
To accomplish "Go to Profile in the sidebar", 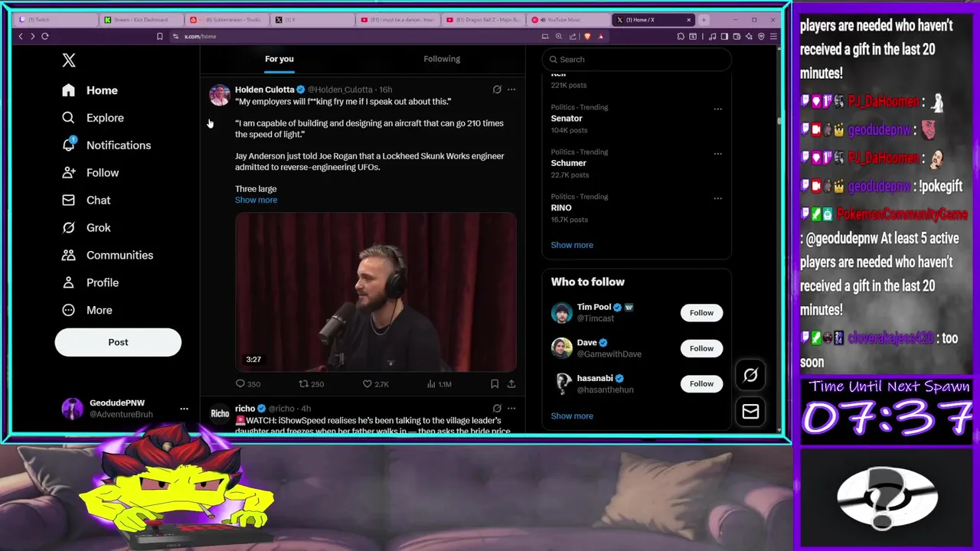I will pos(91,283).
